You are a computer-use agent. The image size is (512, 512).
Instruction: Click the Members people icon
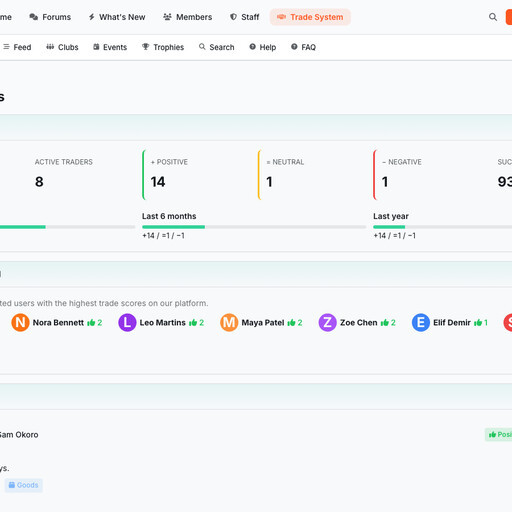[167, 17]
